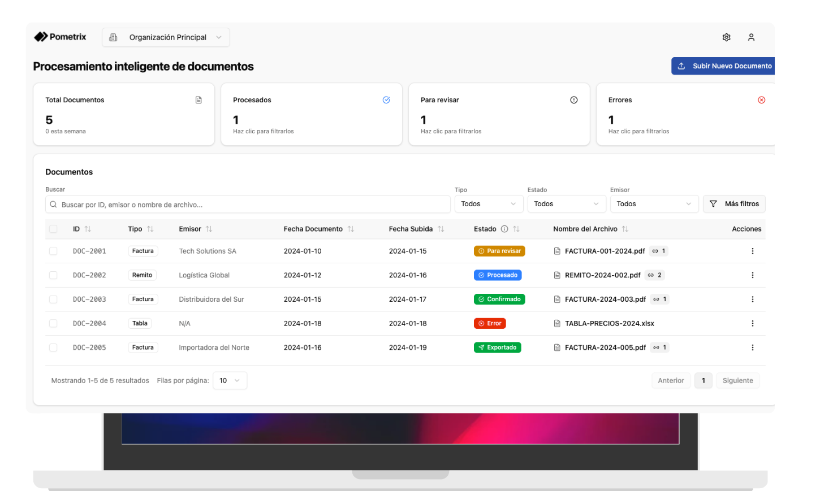Expand the Organización Principal dropdown
The height and width of the screenshot is (504, 820).
pos(166,37)
